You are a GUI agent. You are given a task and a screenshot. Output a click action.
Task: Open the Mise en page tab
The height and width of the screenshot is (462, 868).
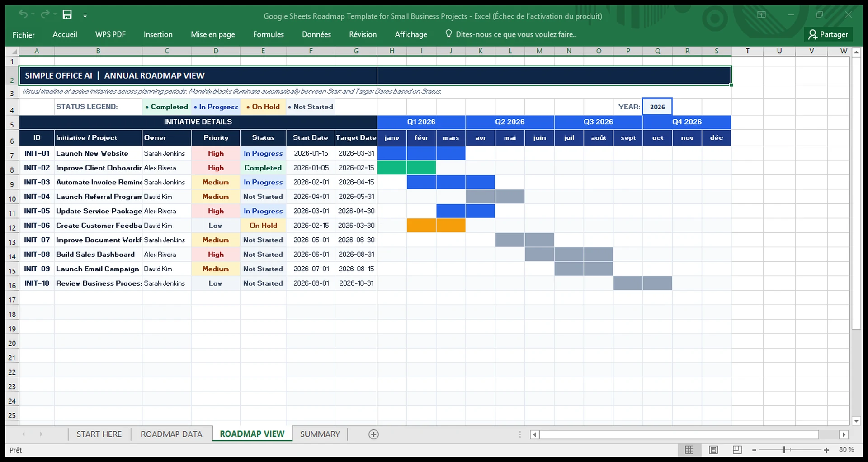(212, 34)
